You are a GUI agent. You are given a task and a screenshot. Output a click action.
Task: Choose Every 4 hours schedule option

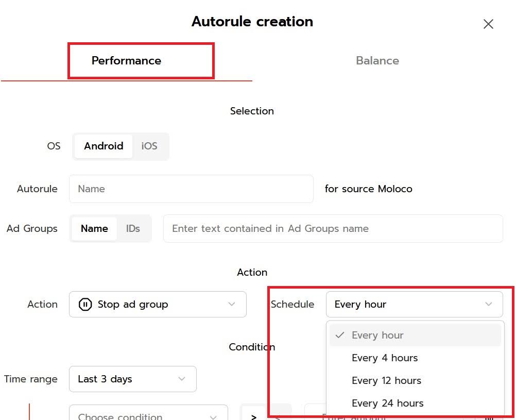click(385, 358)
